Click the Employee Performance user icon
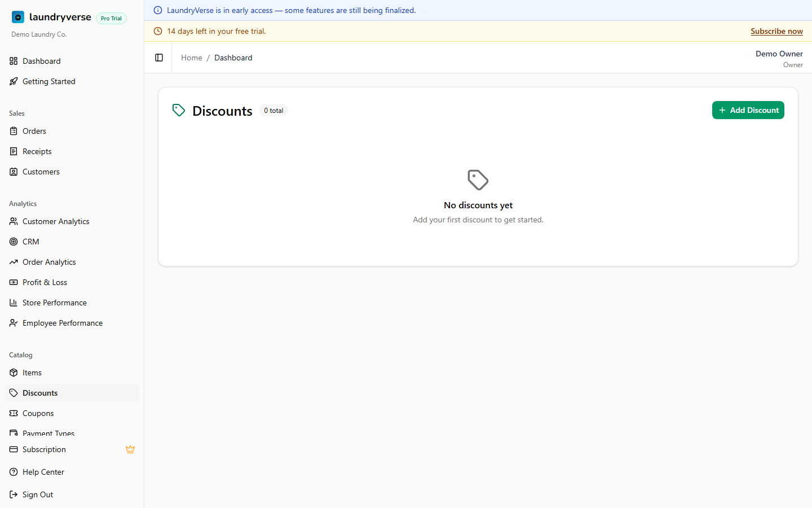This screenshot has width=812, height=508. coord(14,323)
